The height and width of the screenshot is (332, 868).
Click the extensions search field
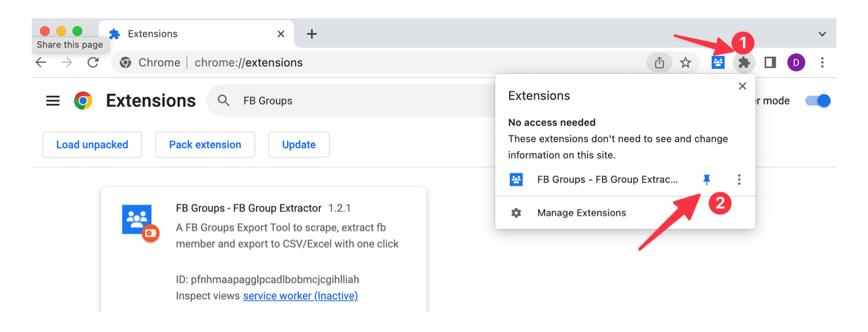(351, 101)
